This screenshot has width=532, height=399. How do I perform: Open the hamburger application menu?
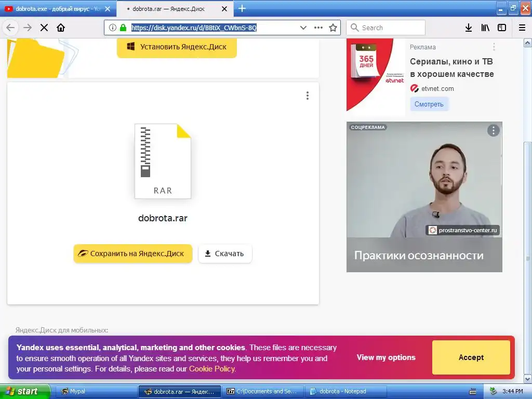pyautogui.click(x=522, y=28)
